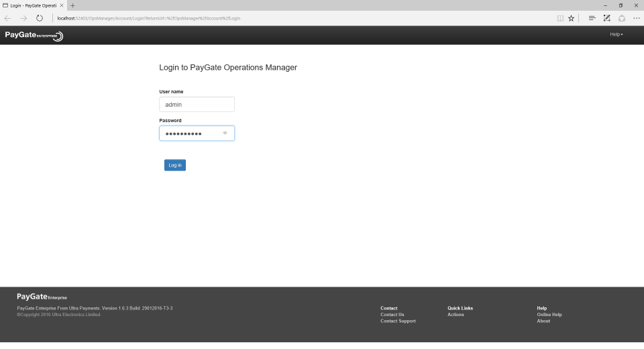Image resolution: width=644 pixels, height=349 pixels.
Task: Click the Login to PayGate Operations Manager heading
Action: (228, 67)
